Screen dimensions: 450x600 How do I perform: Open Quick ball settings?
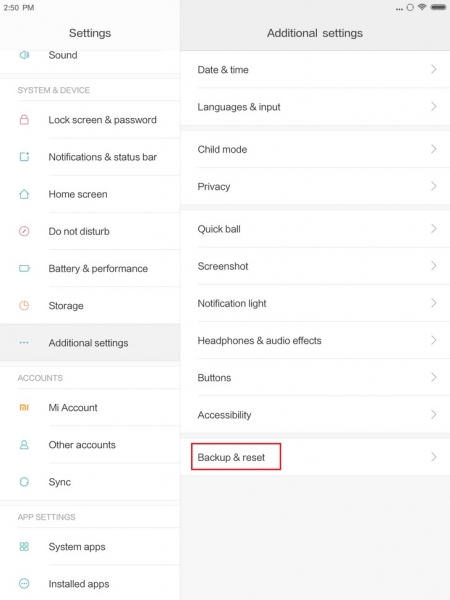pos(315,229)
